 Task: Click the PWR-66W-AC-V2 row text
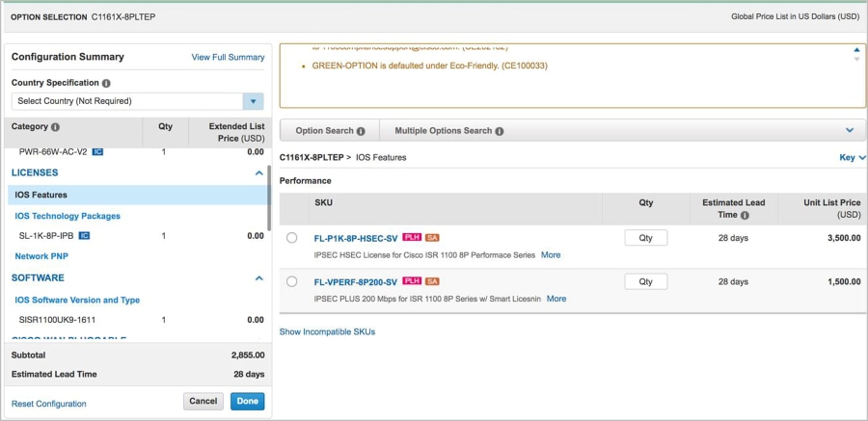[53, 151]
